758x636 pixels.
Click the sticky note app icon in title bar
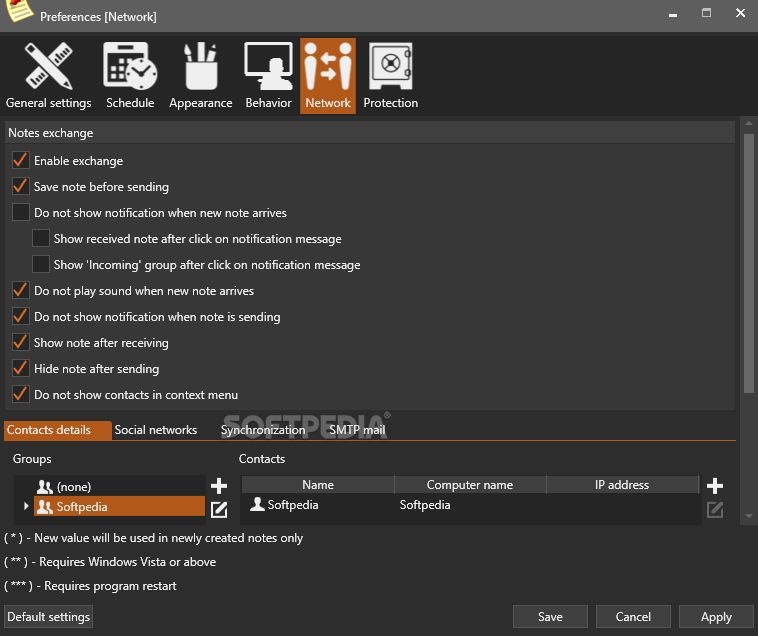(19, 11)
